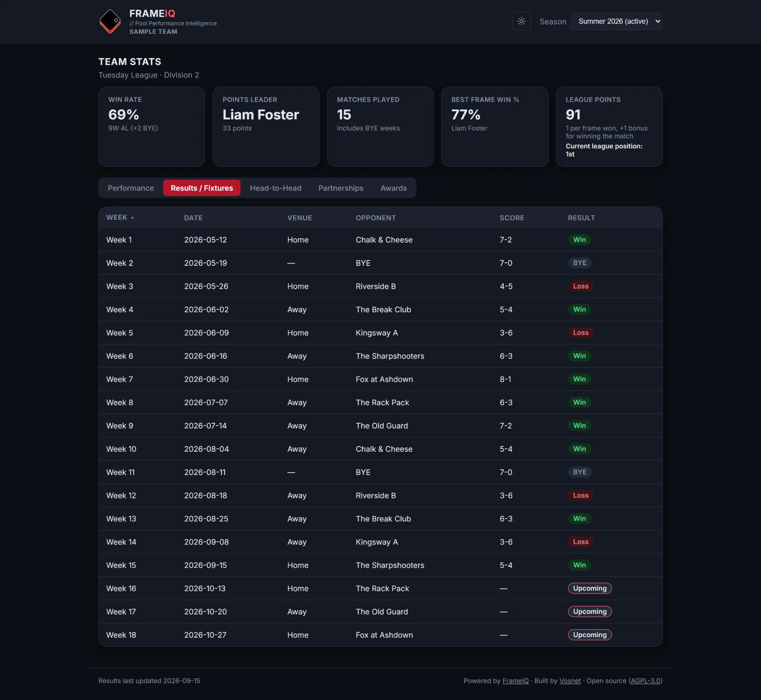Select opponent Fox at Ashdown in Week 7
This screenshot has height=700, width=761.
(384, 379)
